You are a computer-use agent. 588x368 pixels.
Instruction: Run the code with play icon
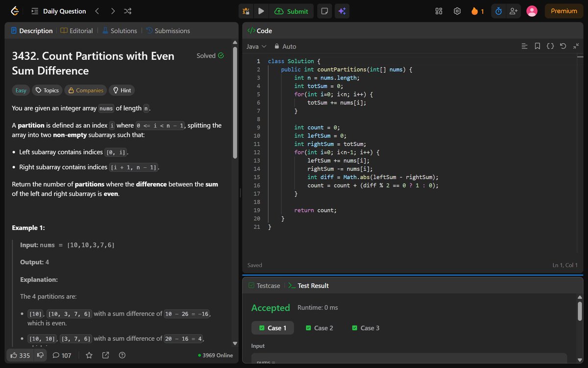click(x=261, y=11)
